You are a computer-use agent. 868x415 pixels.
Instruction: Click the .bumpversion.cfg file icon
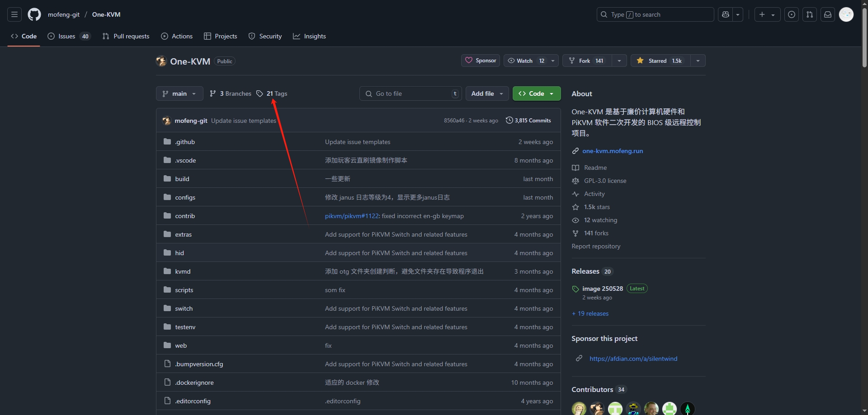point(167,364)
